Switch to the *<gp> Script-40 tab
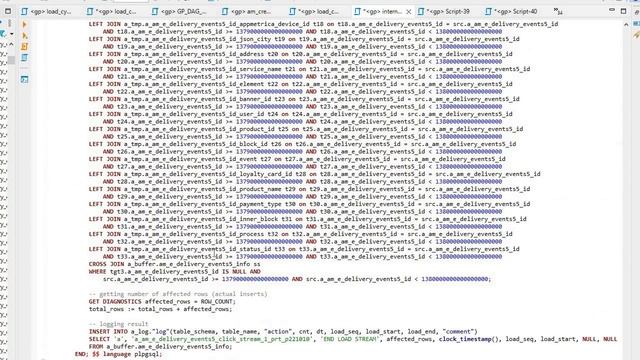Image resolution: width=640 pixels, height=360 pixels. click(511, 11)
